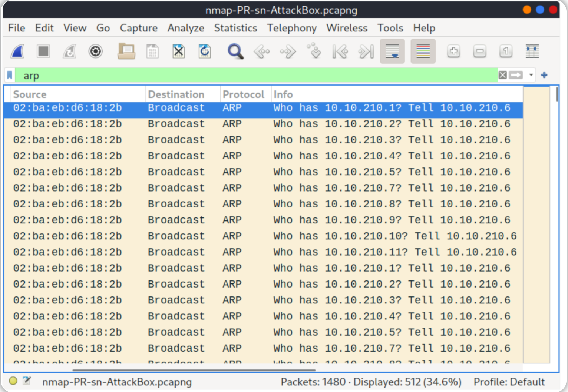Zoom out on packet text
This screenshot has width=568, height=392.
pos(480,51)
